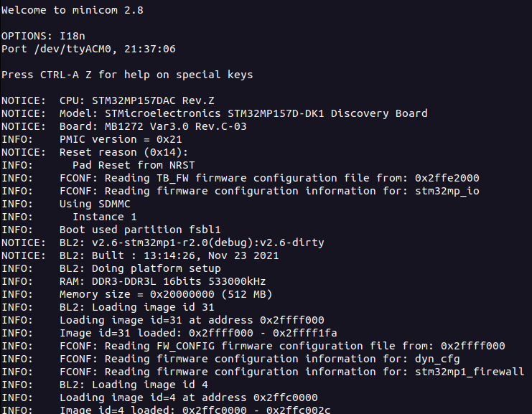Click the CPU: STM32MP157DAC Rev.Z line

coord(108,100)
